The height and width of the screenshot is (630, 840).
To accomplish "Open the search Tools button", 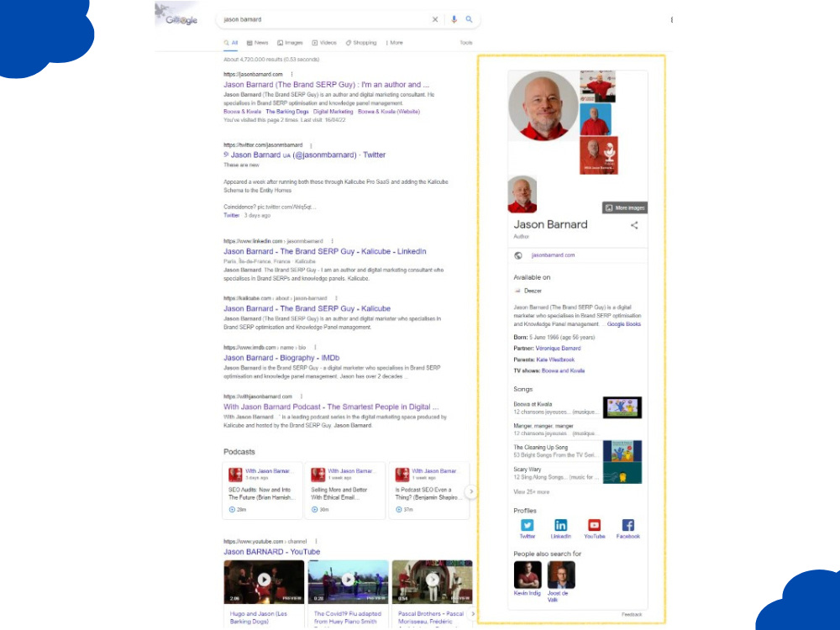I will coord(466,43).
